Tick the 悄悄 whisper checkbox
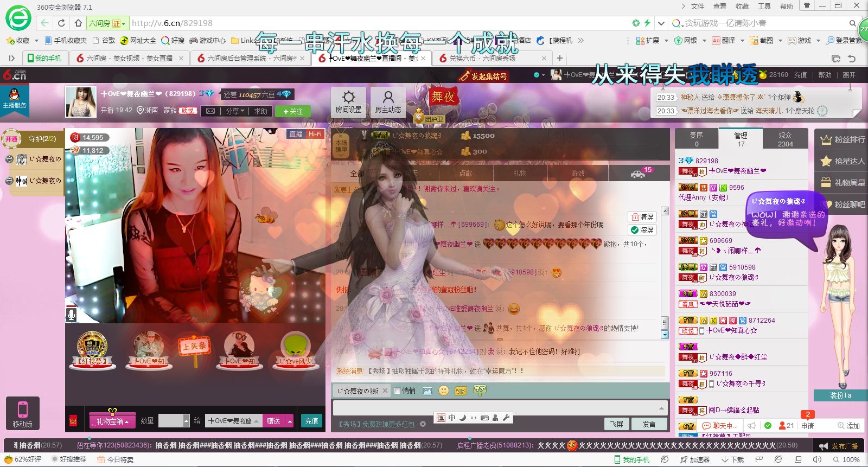 coord(397,391)
